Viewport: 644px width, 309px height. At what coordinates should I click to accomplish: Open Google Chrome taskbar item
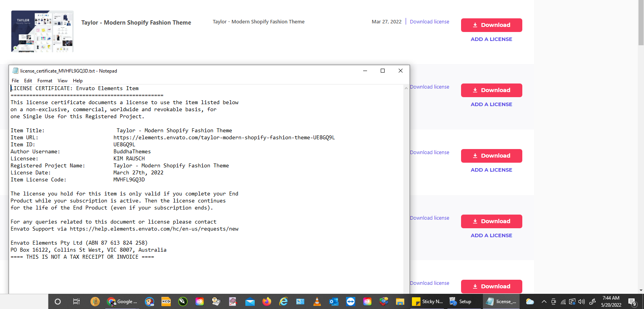click(122, 302)
